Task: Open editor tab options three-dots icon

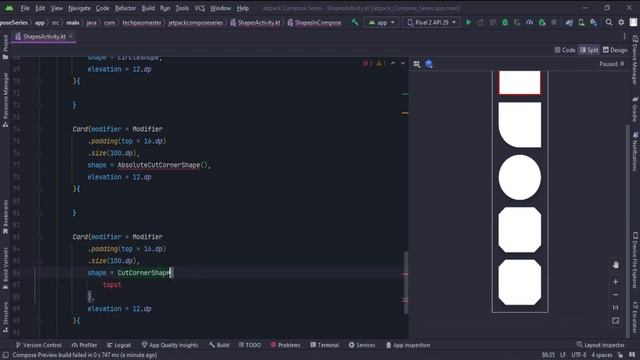Action: click(624, 36)
